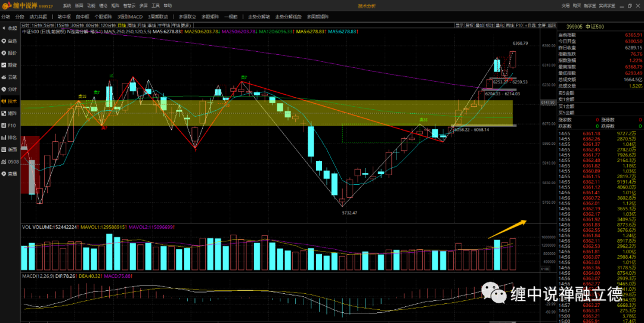Enter fullscreen with 全屏 button
Screen dimensions: 644x323
[x=541, y=26]
